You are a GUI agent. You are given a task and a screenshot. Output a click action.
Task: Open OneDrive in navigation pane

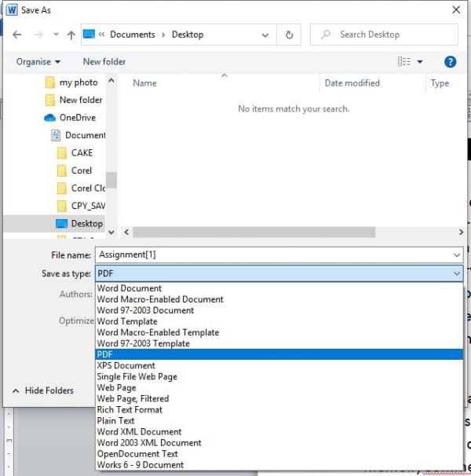click(70, 118)
